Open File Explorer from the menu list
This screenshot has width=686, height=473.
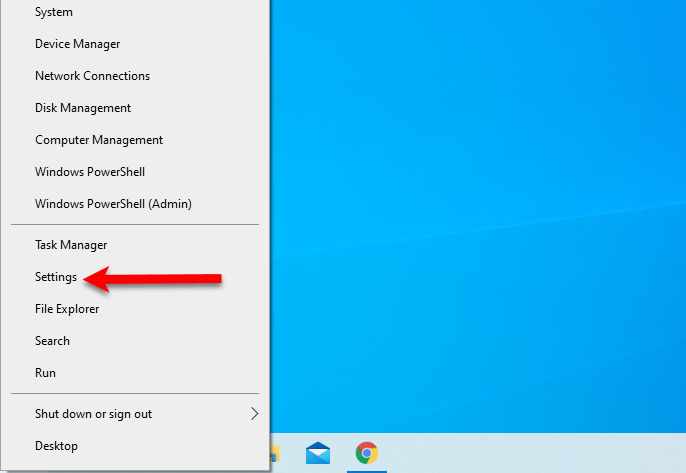[67, 309]
